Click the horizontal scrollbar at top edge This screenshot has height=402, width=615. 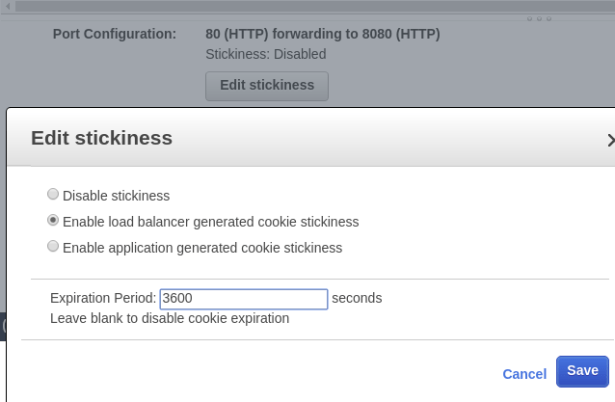point(300,5)
